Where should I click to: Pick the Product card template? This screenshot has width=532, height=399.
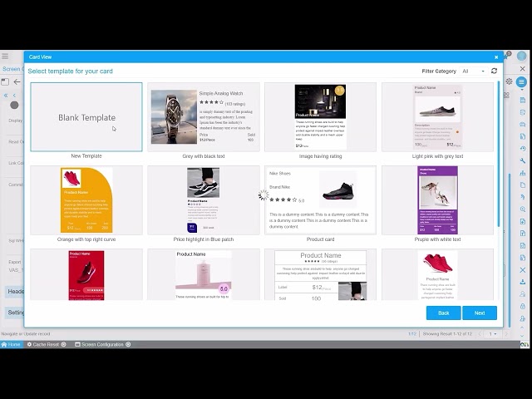pos(320,200)
